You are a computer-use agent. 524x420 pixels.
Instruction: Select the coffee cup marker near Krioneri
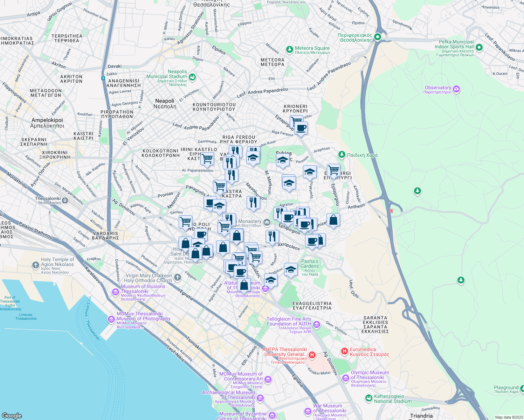tap(301, 127)
